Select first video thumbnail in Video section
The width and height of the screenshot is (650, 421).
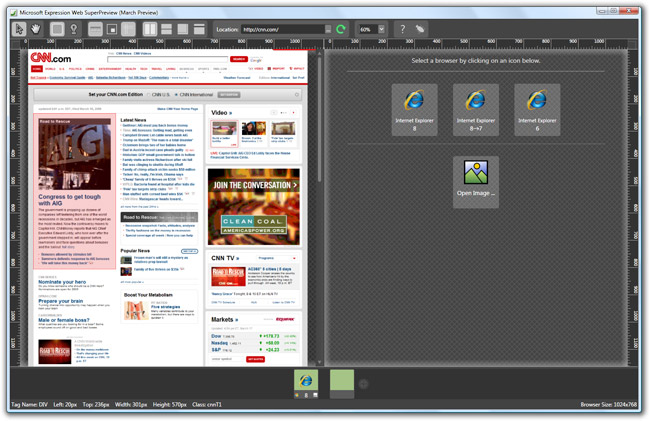point(224,128)
